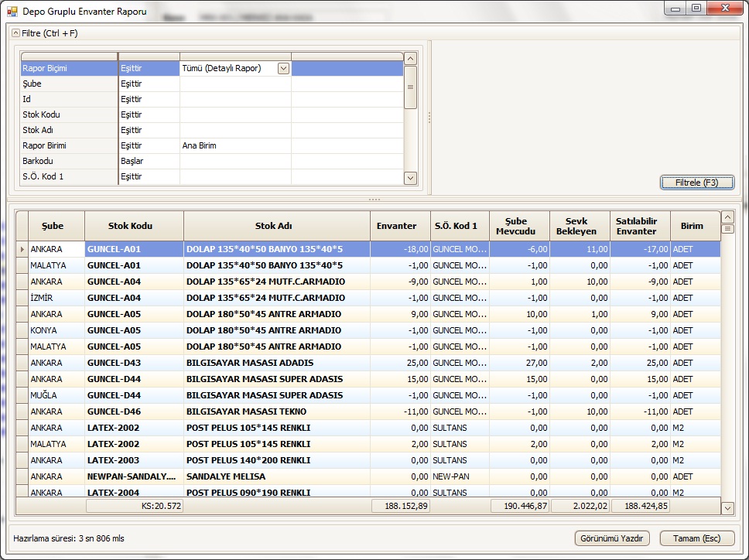This screenshot has height=560, width=749.
Task: Select the NEW-PAN S.Ö. Kod cell
Action: 460,476
